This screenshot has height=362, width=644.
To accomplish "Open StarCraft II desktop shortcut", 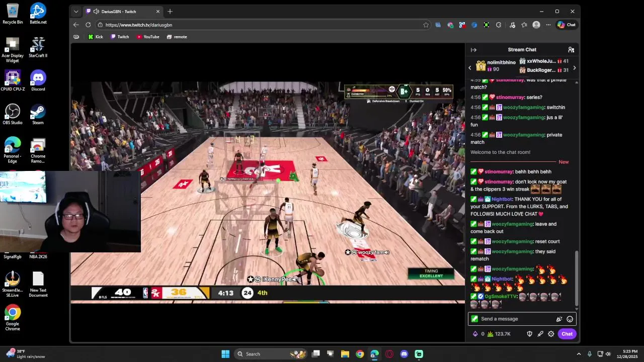I will click(x=38, y=47).
